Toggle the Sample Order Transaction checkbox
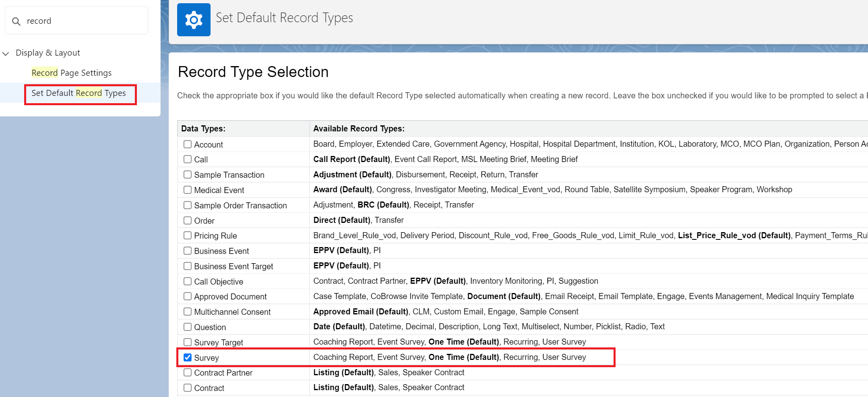Screen dimensions: 868x397 188,205
